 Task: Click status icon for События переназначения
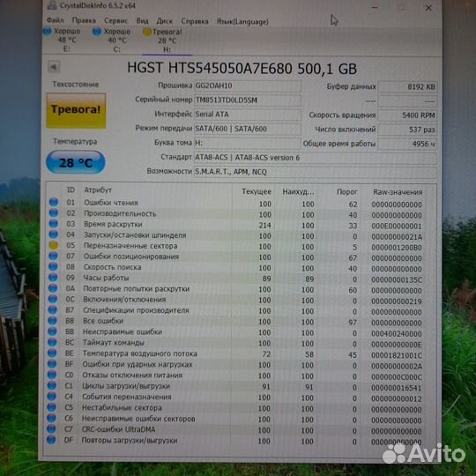coord(52,396)
